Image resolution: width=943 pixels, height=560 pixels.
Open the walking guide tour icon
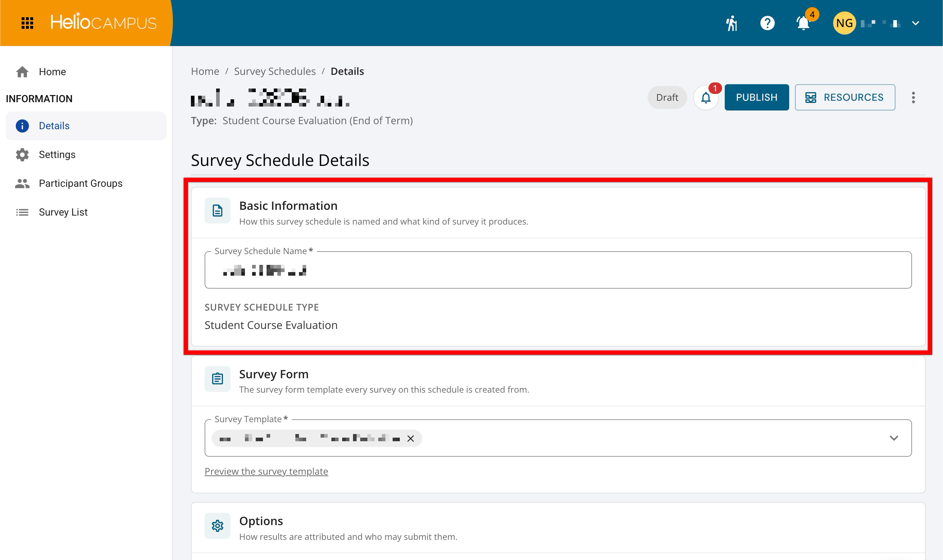732,23
